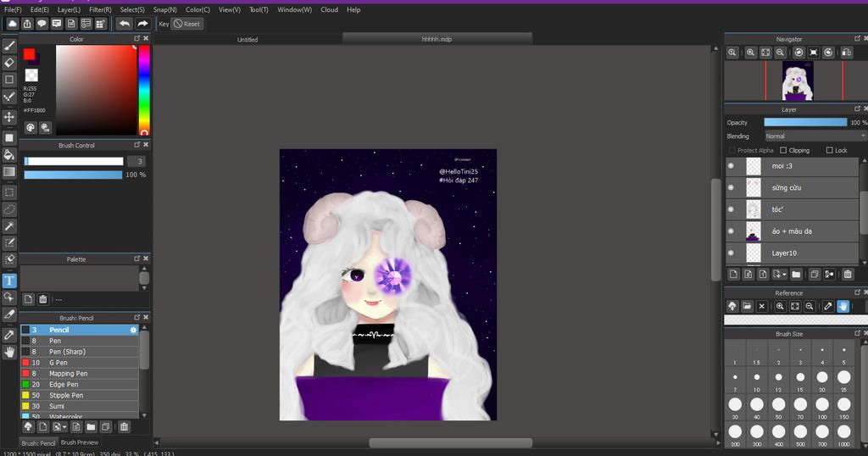Screen dimensions: 868x456
Task: Select the Mapping Pen brush
Action: (80, 374)
